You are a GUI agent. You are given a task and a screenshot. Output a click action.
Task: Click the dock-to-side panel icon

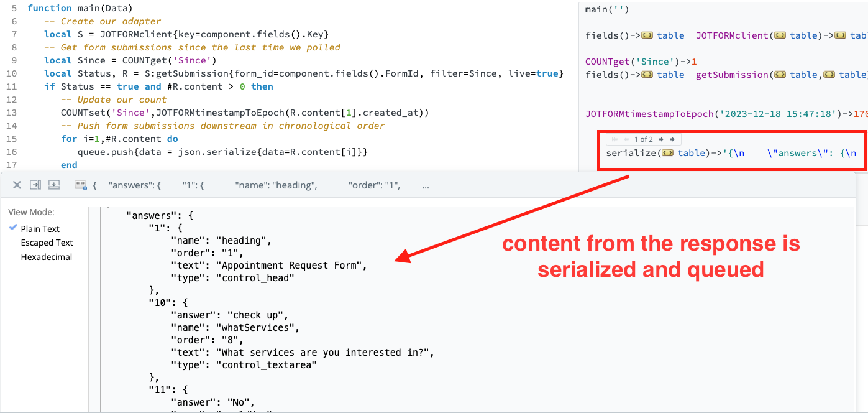pyautogui.click(x=35, y=185)
